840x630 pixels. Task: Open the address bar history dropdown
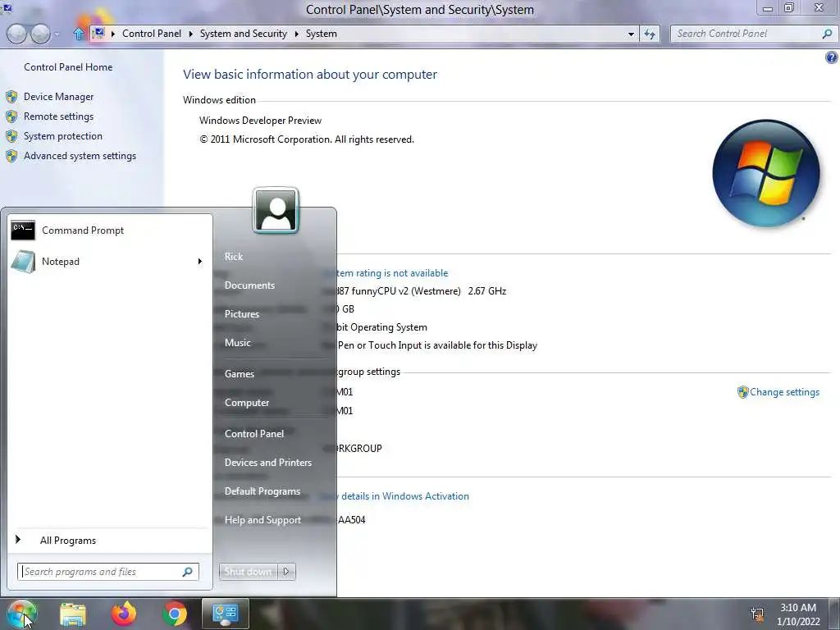(x=631, y=34)
